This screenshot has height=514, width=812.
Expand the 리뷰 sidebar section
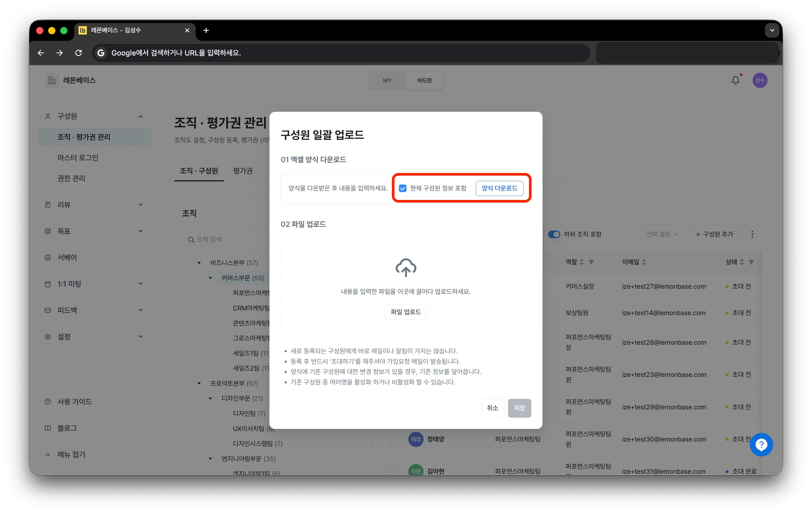[x=141, y=205]
